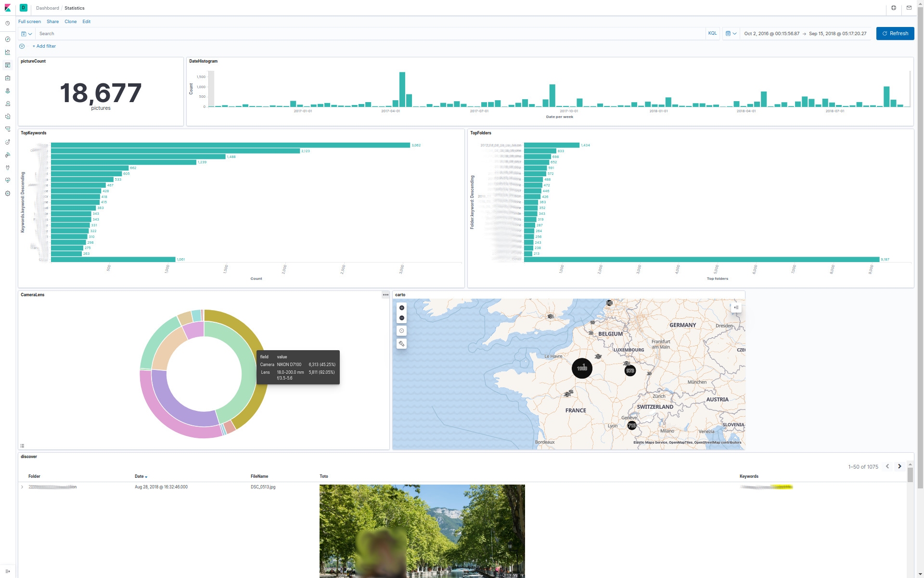Open Management from the gear icon

[x=8, y=193]
